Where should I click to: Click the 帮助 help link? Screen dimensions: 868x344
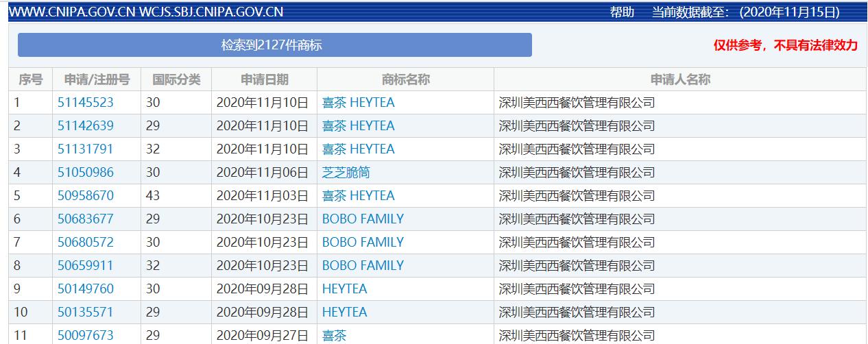[622, 12]
